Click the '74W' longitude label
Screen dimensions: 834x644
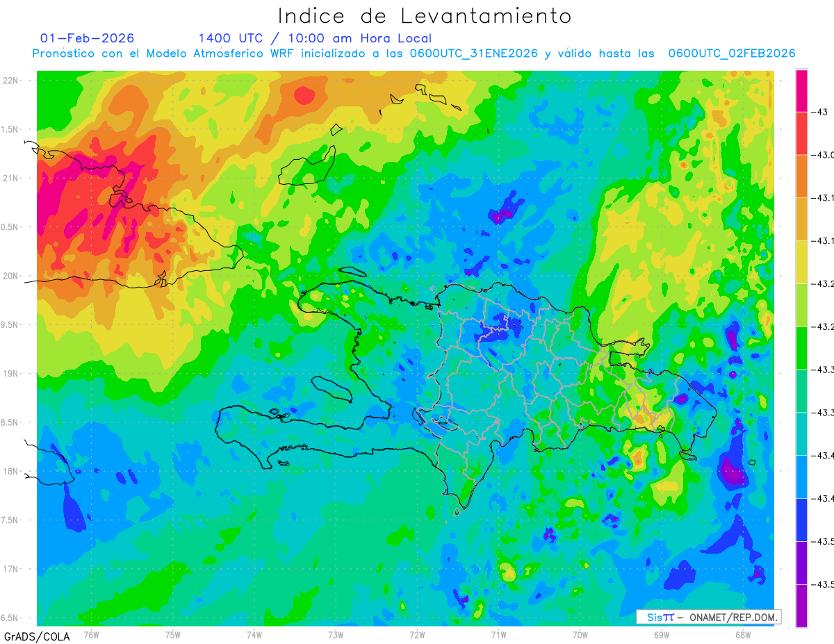254,634
